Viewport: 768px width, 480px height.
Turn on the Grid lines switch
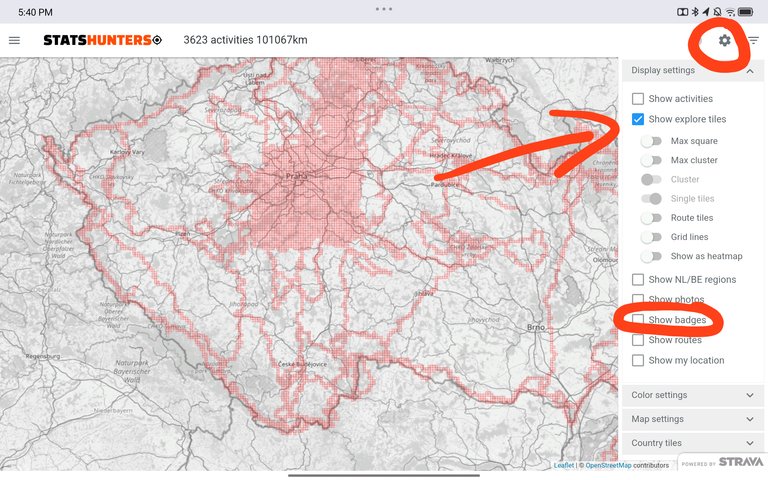point(652,237)
